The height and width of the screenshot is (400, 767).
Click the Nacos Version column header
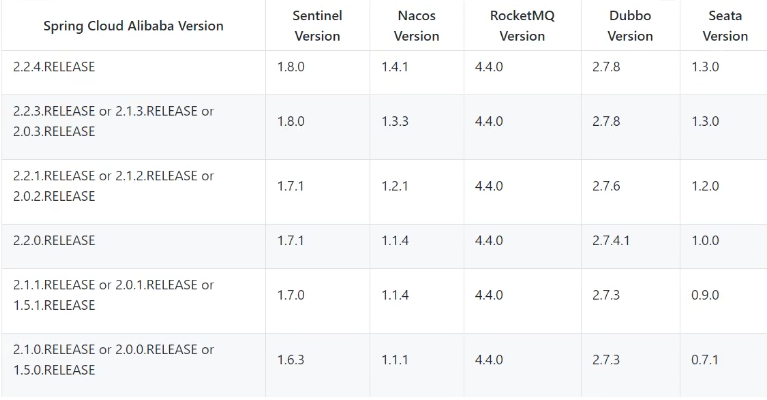[x=416, y=26]
